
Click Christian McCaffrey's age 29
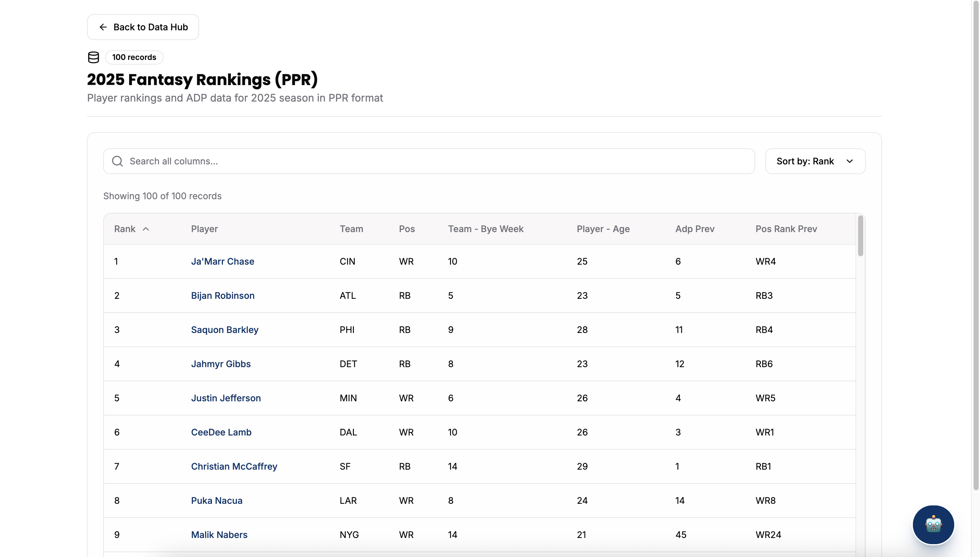click(582, 466)
